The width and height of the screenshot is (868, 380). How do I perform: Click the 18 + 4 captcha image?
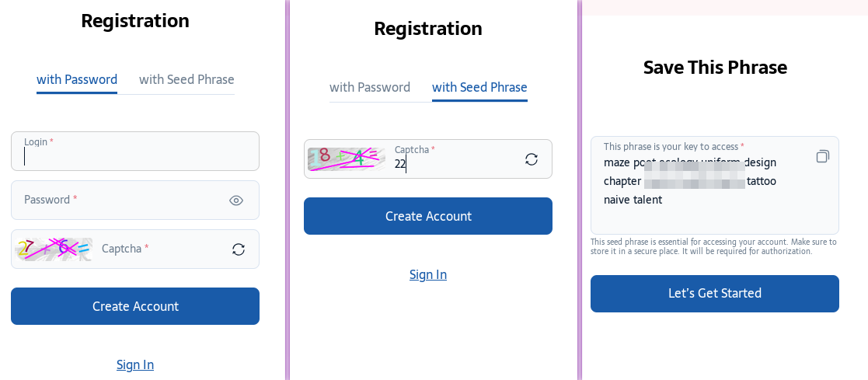347,159
